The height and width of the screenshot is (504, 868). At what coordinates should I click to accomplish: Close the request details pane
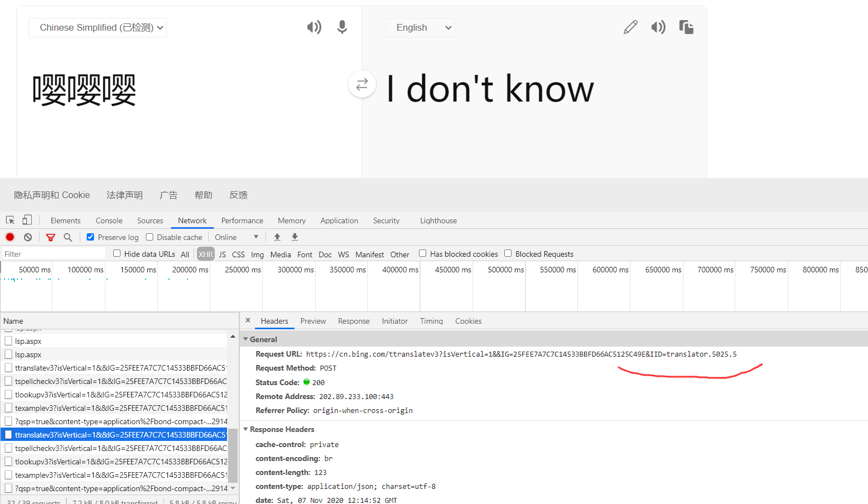click(x=248, y=320)
